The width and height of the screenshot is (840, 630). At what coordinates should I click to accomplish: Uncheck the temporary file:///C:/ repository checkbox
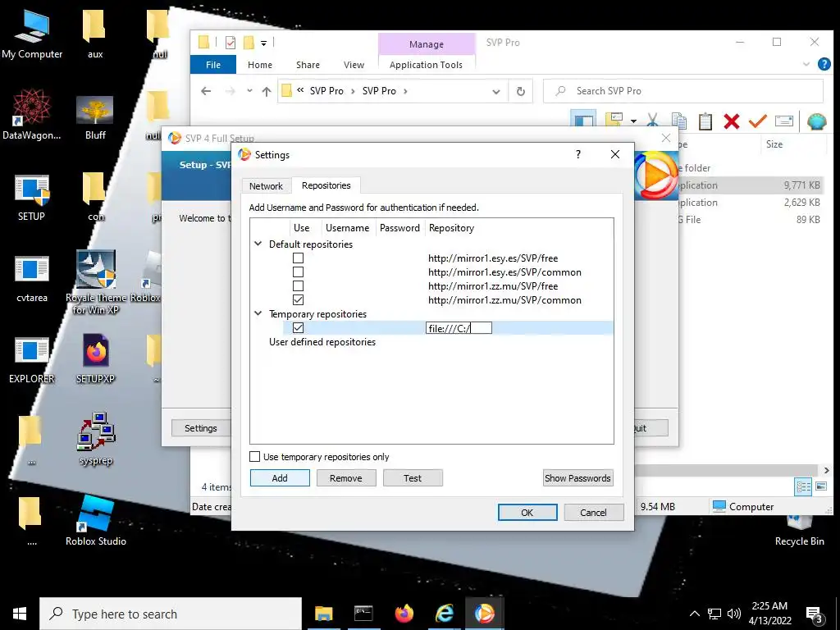(298, 328)
